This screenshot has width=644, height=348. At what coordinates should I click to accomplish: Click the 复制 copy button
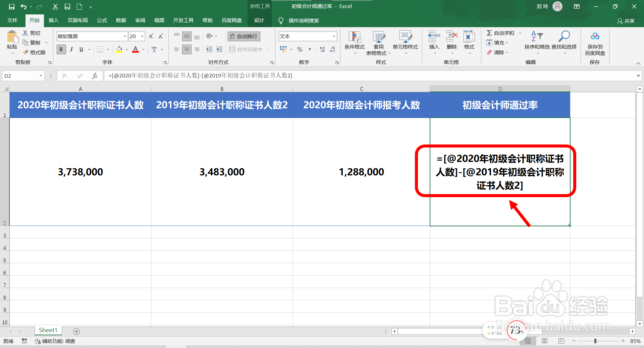tap(32, 43)
